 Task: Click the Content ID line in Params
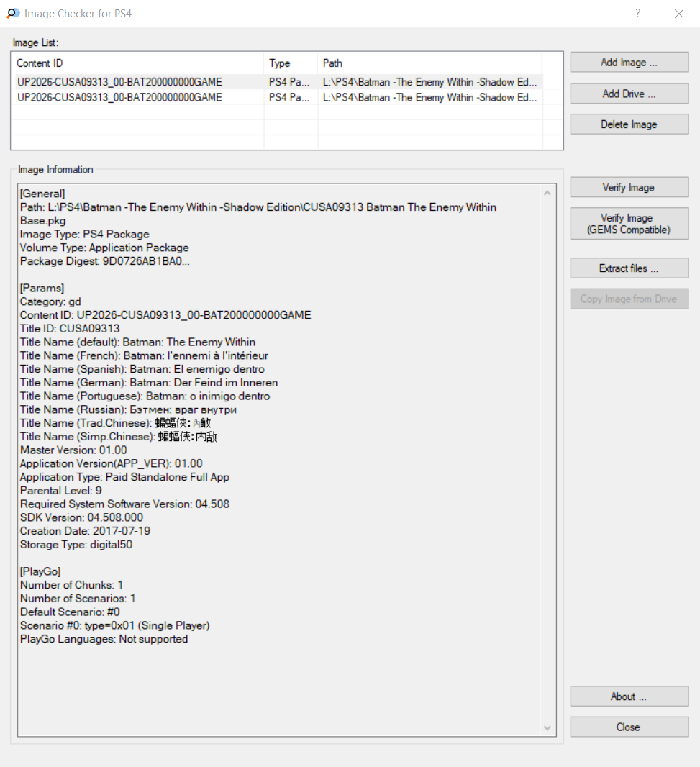pos(165,315)
